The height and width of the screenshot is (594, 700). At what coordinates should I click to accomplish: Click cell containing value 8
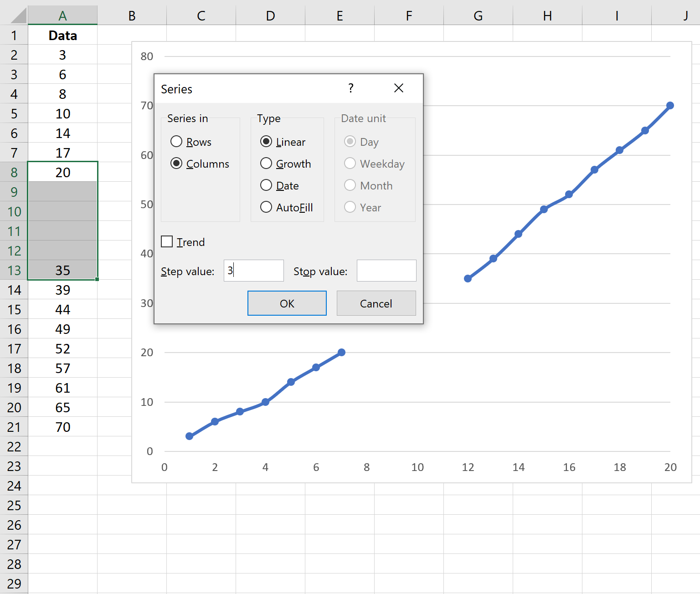pos(63,94)
